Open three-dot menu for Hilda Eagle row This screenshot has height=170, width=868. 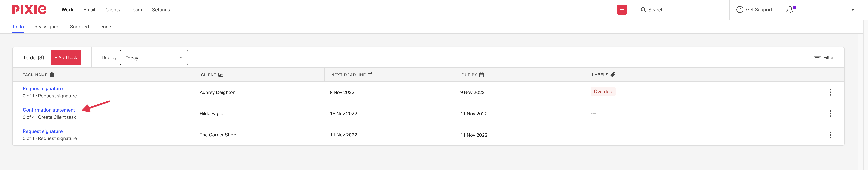pyautogui.click(x=831, y=114)
